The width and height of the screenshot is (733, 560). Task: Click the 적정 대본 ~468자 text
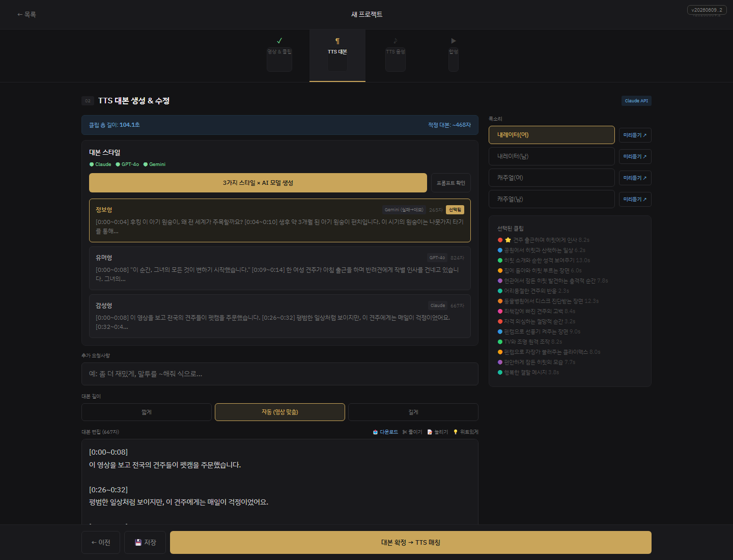click(x=449, y=125)
